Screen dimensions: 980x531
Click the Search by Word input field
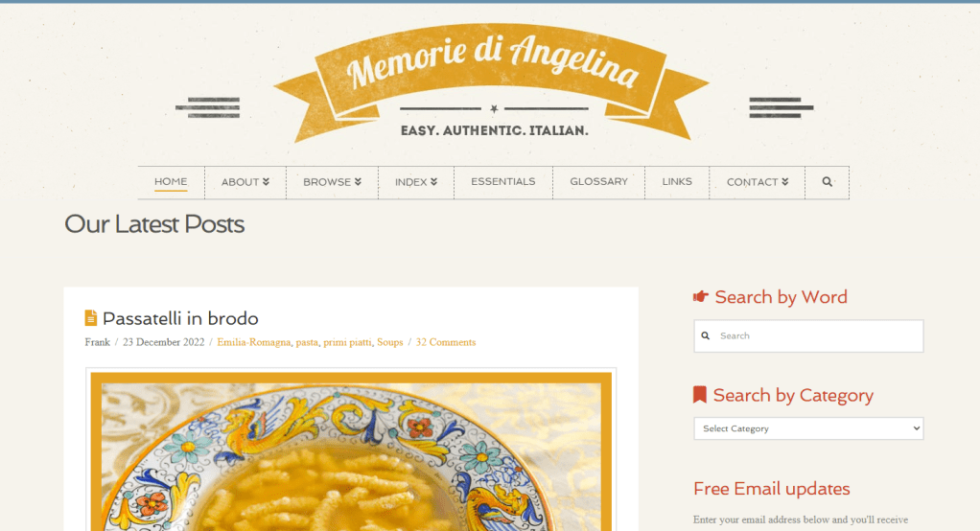pos(808,336)
